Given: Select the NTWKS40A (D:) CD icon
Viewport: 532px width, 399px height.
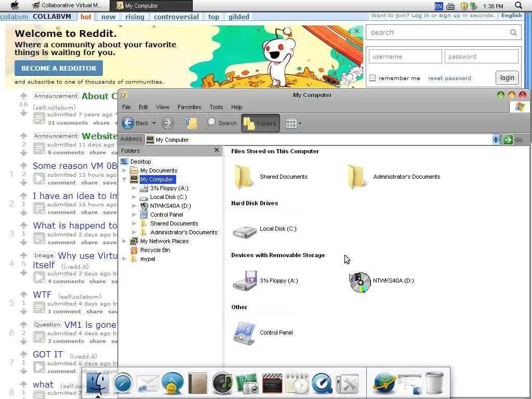Looking at the screenshot, I should coord(360,282).
